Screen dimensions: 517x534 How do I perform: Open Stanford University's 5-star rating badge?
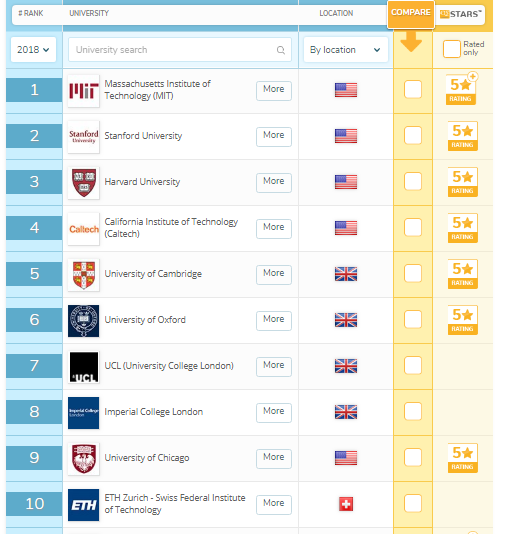click(463, 136)
